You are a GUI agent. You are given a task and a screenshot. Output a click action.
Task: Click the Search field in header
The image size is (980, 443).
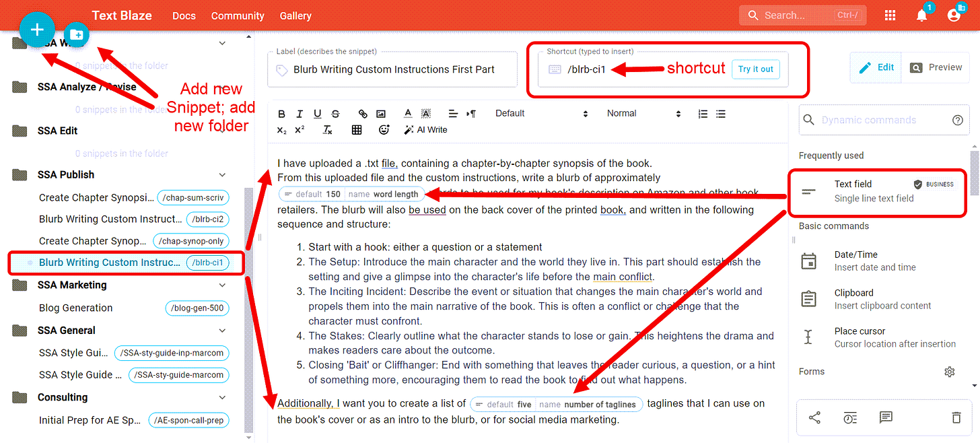(802, 15)
